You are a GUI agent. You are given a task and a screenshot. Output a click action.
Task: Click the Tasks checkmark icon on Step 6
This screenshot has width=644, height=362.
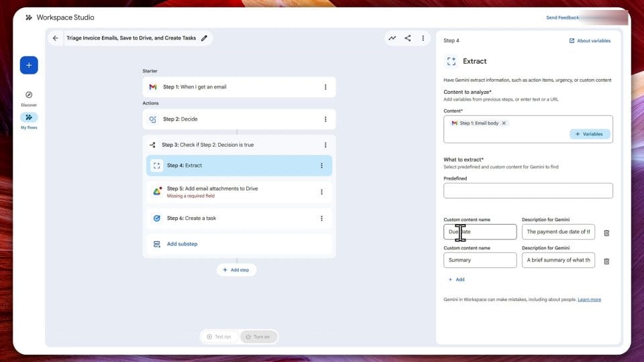click(x=157, y=219)
